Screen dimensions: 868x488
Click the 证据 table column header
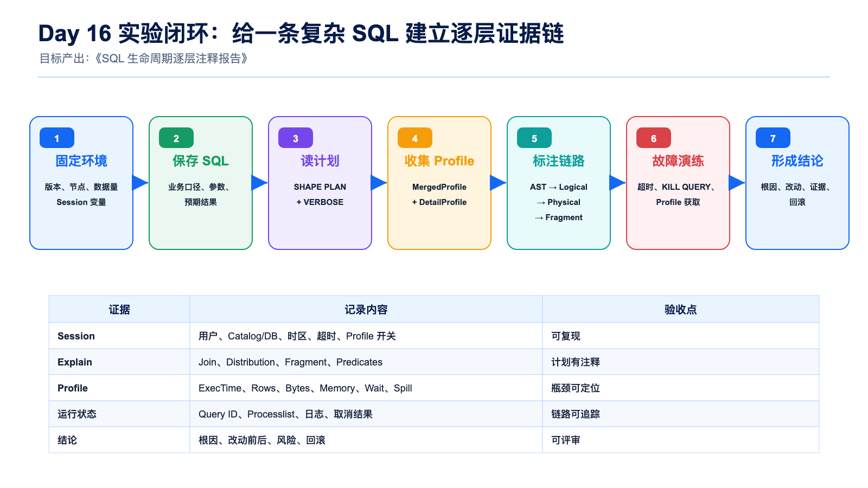119,310
